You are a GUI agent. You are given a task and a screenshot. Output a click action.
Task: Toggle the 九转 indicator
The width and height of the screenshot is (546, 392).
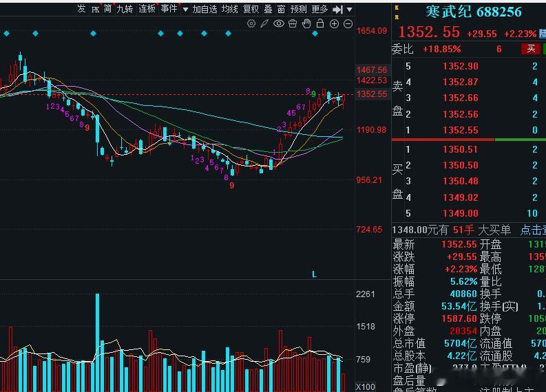pos(125,9)
